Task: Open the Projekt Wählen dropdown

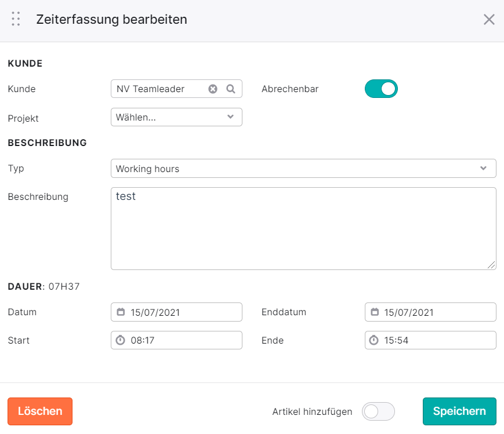Action: coord(176,117)
